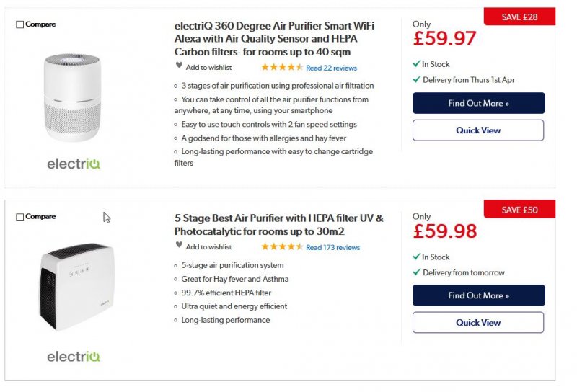Open the cylindrical air purifier product image

71,98
